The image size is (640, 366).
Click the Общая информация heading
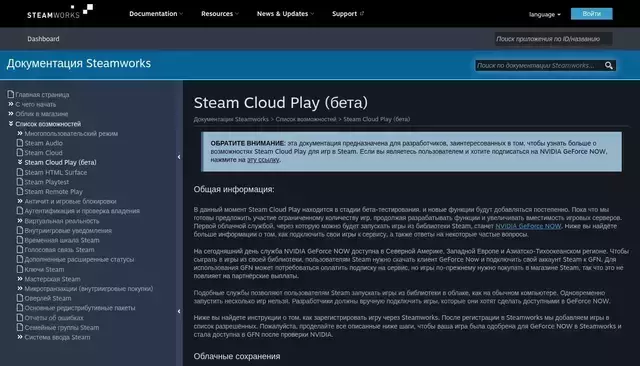[234, 189]
